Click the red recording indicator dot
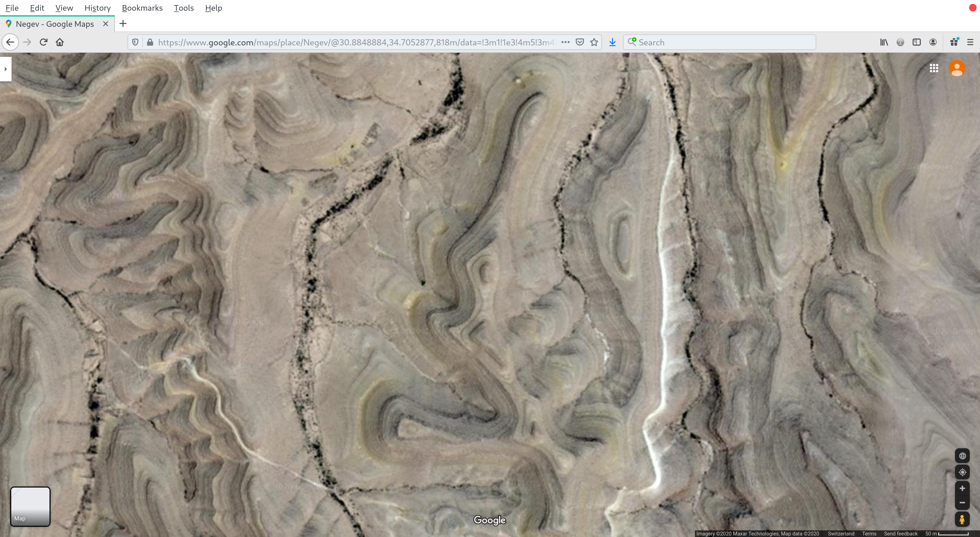 click(x=973, y=8)
